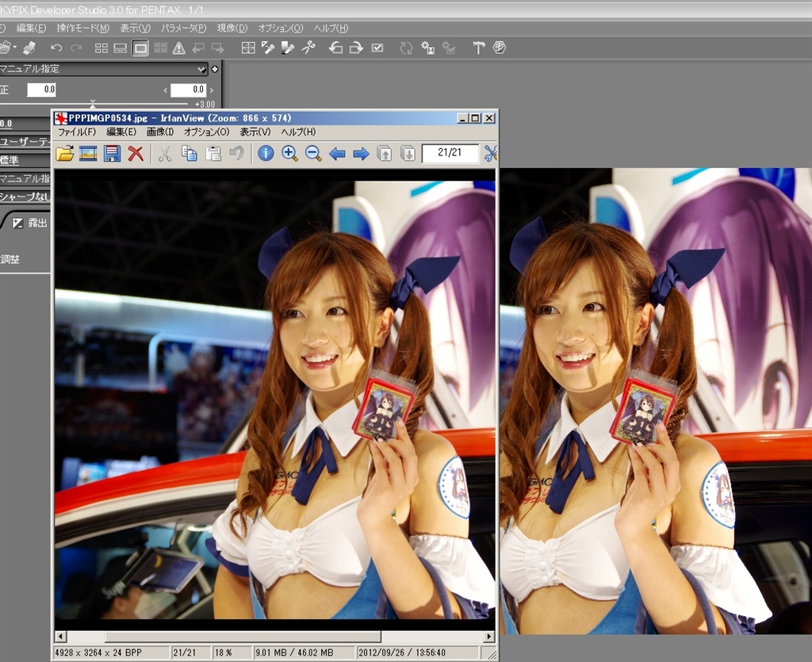Open image information with the blue i icon
The width and height of the screenshot is (812, 662).
266,154
